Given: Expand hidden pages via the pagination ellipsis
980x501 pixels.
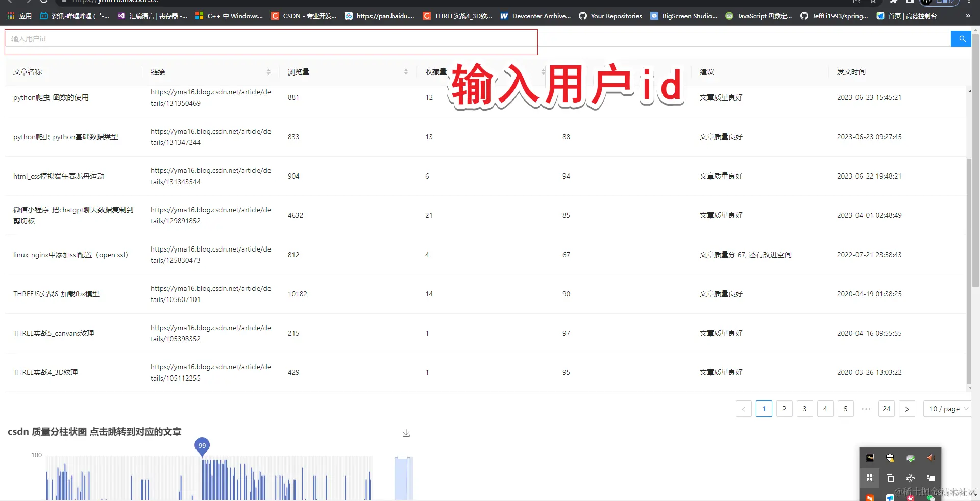Looking at the screenshot, I should (866, 409).
